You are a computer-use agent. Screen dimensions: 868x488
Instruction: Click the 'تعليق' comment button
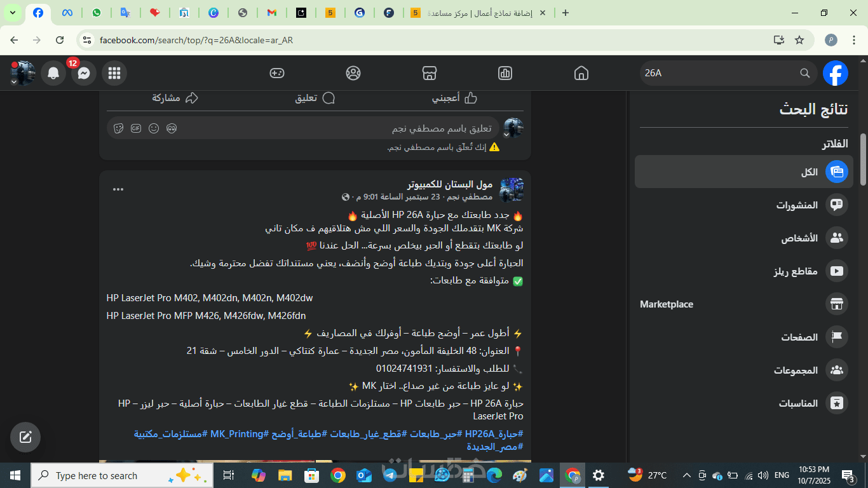(315, 98)
